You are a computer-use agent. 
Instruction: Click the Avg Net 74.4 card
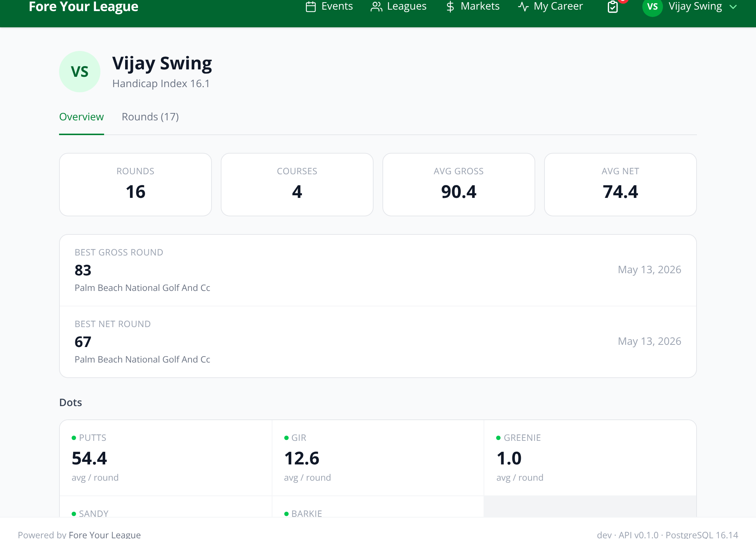621,185
